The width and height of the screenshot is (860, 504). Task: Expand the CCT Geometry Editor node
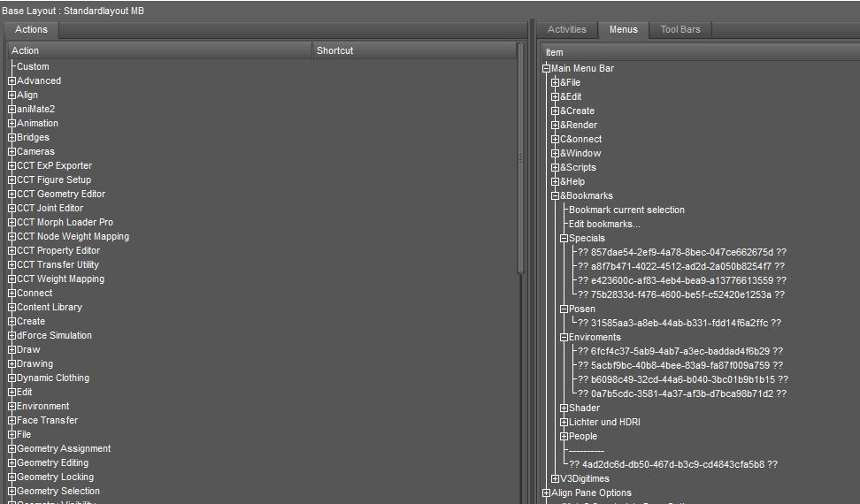[12, 194]
